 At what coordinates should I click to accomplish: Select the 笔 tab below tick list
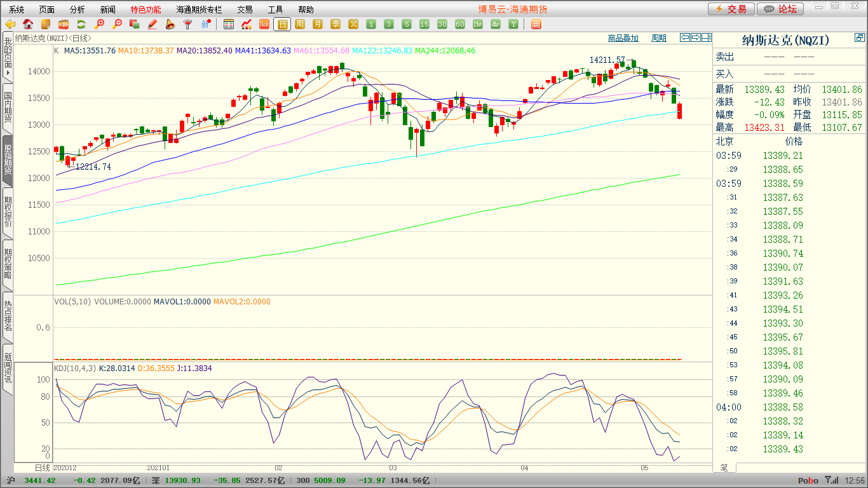point(724,468)
